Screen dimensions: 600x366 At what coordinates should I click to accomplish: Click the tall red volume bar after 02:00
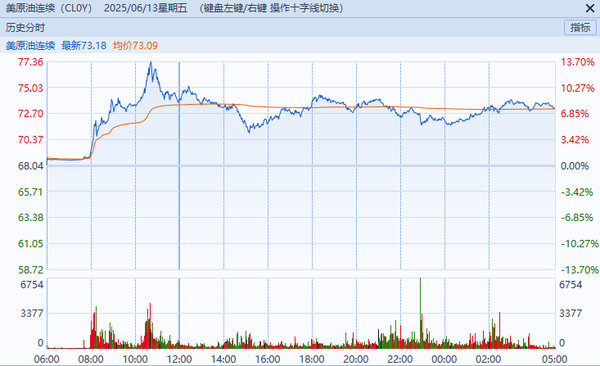(499, 330)
